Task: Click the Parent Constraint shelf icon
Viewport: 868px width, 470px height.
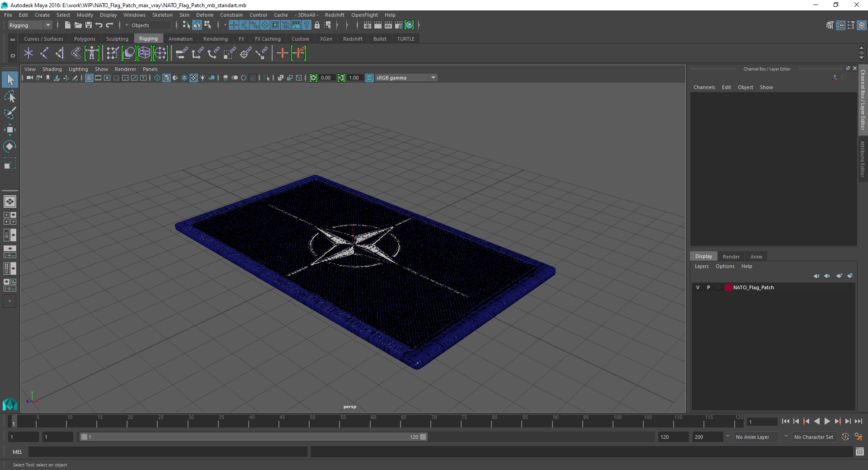Action: (x=181, y=53)
